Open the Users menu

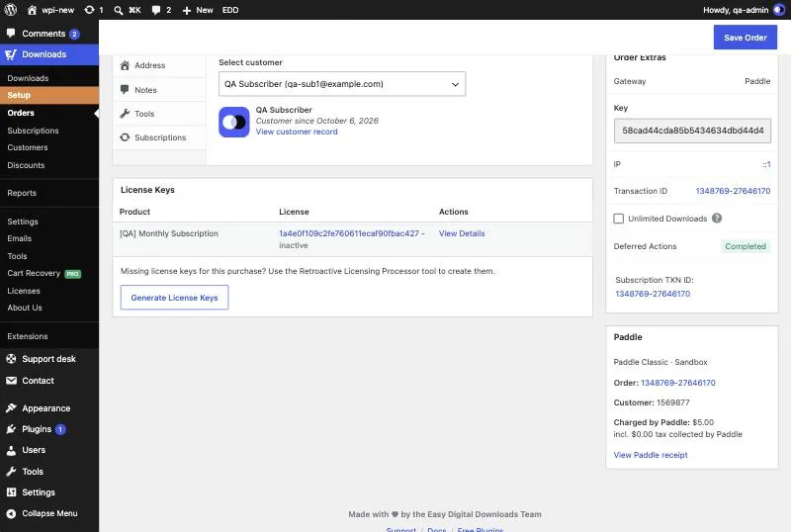(x=49, y=450)
